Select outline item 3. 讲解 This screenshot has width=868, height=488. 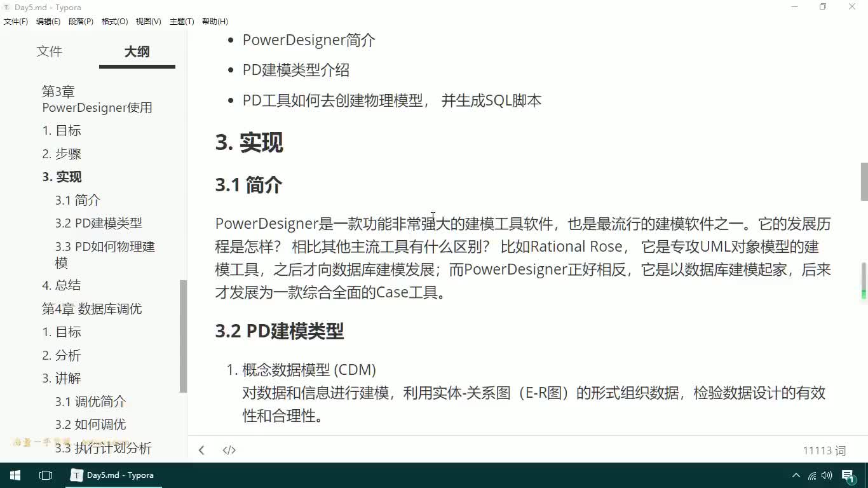pyautogui.click(x=62, y=378)
